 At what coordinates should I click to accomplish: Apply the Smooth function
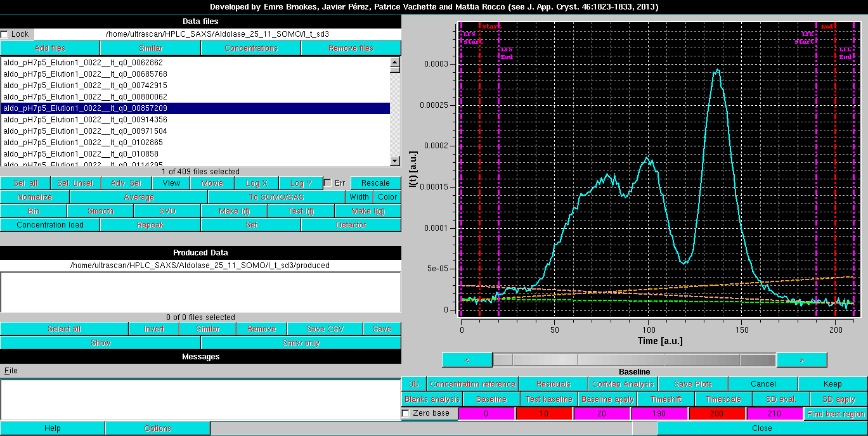(x=100, y=210)
